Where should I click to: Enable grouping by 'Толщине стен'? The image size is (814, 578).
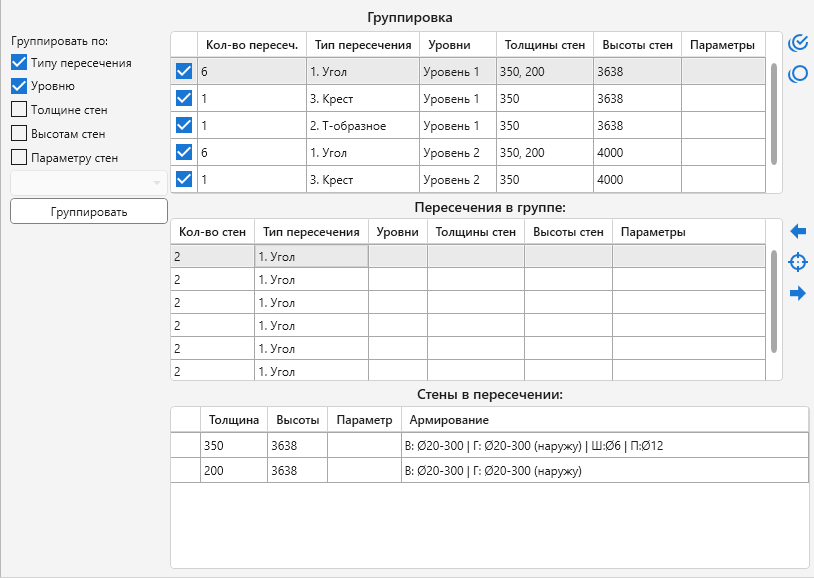19,110
